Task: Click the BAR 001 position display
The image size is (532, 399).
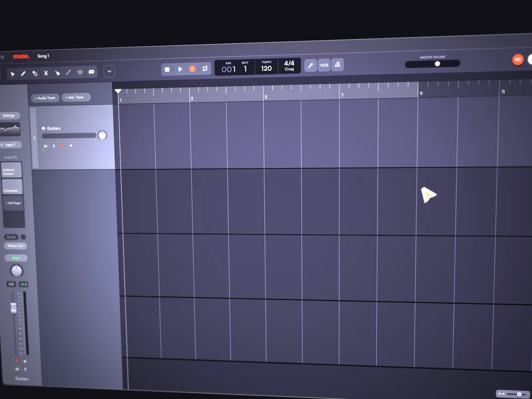Action: click(228, 67)
